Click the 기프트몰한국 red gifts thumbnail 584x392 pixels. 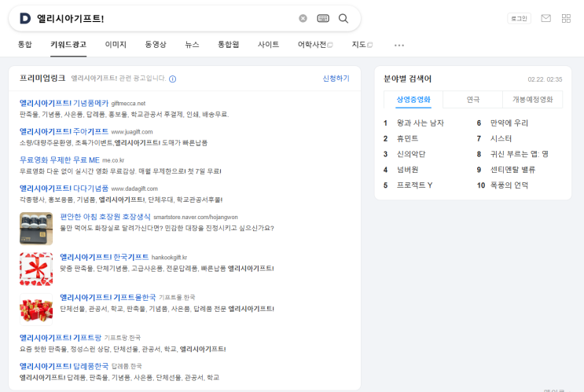36,310
